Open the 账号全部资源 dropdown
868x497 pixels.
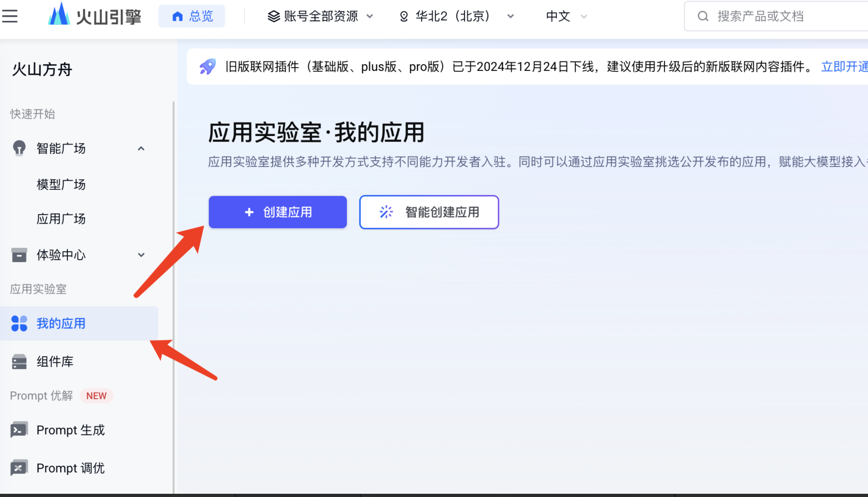320,16
